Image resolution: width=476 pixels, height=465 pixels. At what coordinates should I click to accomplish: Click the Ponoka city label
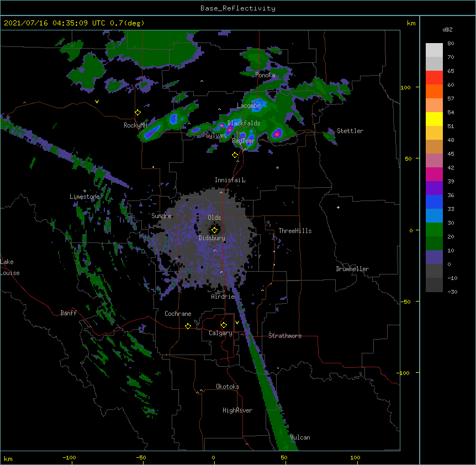tap(265, 75)
